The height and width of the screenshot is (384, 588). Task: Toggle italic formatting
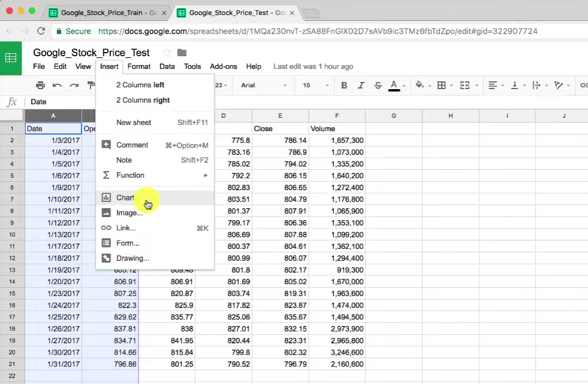361,86
